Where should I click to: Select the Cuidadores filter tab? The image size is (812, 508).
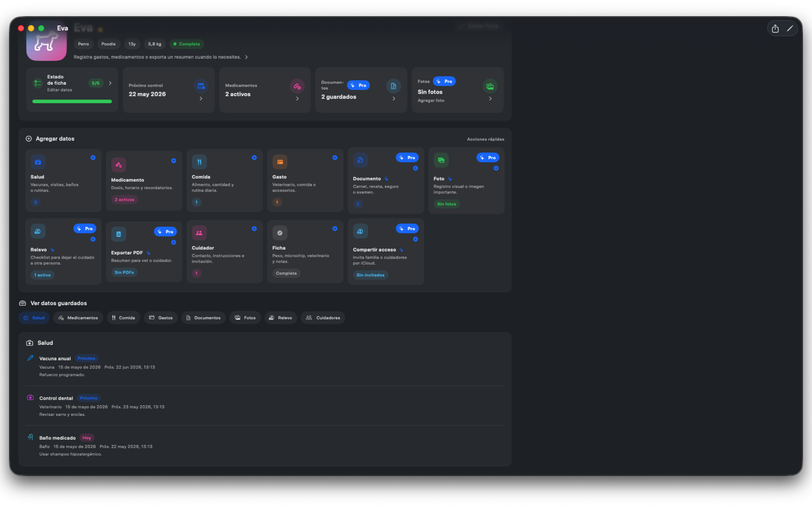tap(323, 318)
